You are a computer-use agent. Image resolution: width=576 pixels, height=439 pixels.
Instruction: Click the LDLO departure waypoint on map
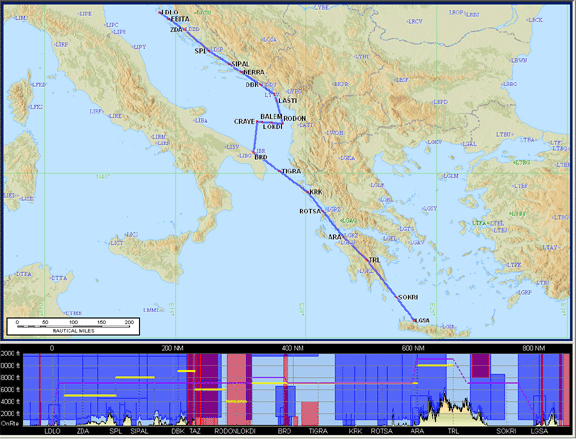169,12
